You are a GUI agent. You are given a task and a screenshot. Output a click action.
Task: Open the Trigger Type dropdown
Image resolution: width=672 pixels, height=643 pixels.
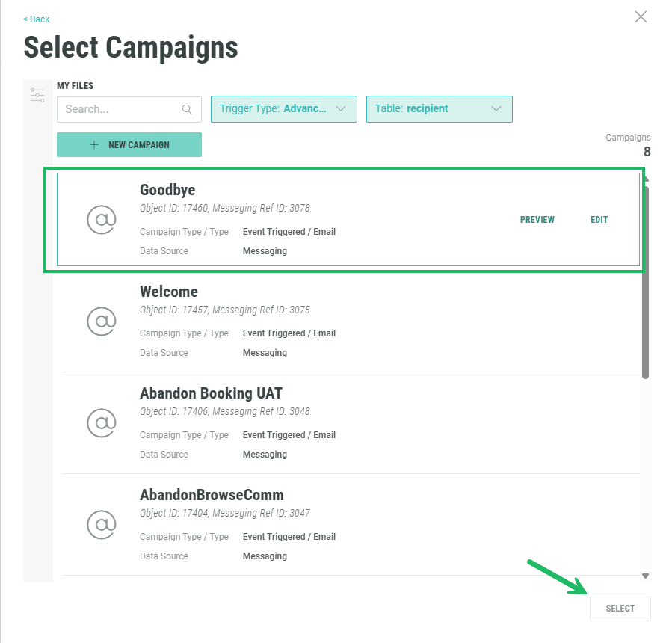[284, 109]
